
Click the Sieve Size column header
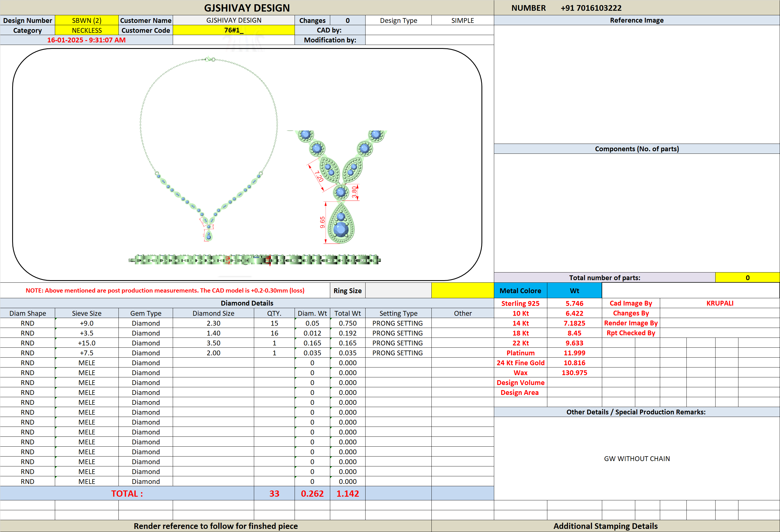[87, 313]
